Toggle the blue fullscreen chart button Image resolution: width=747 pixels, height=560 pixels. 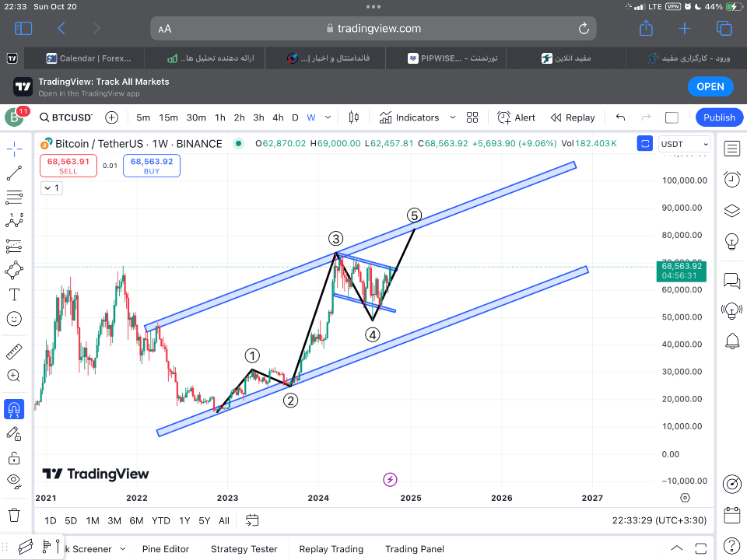click(644, 143)
